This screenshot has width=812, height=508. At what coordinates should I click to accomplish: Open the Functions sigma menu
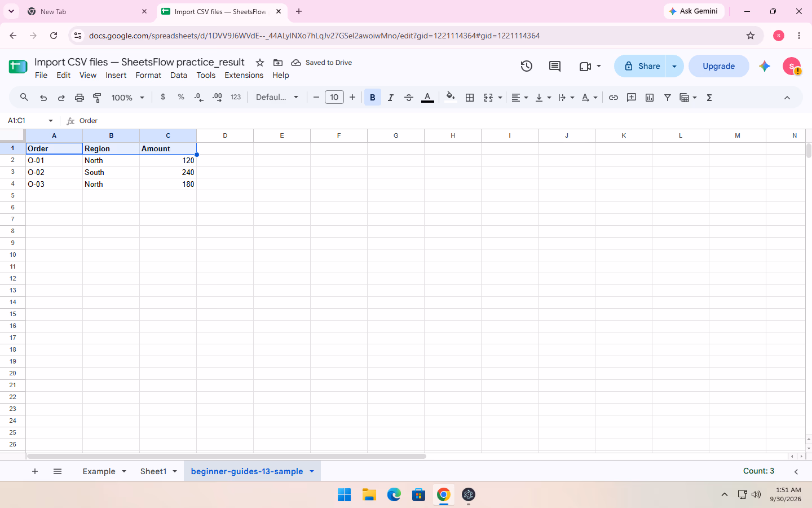pos(709,98)
